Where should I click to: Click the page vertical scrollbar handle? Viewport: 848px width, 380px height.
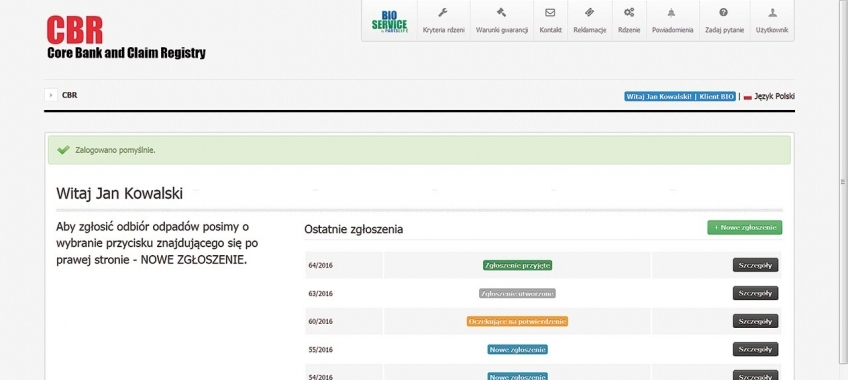click(x=843, y=182)
